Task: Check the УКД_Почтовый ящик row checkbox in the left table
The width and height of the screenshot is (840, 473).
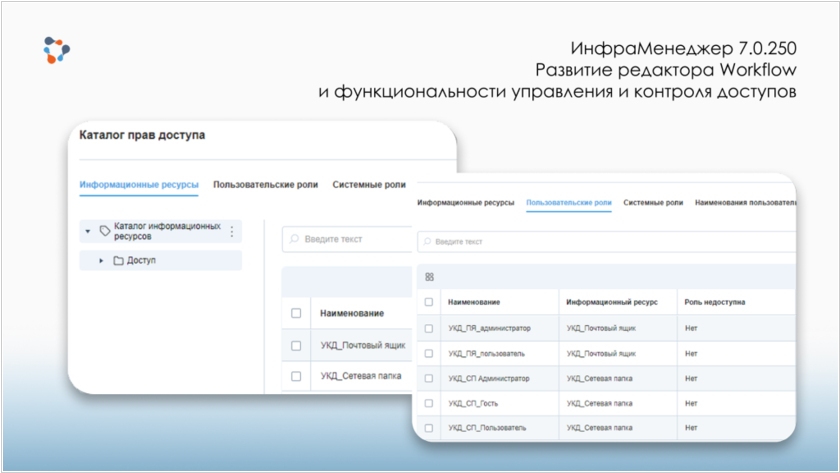Action: (x=296, y=346)
